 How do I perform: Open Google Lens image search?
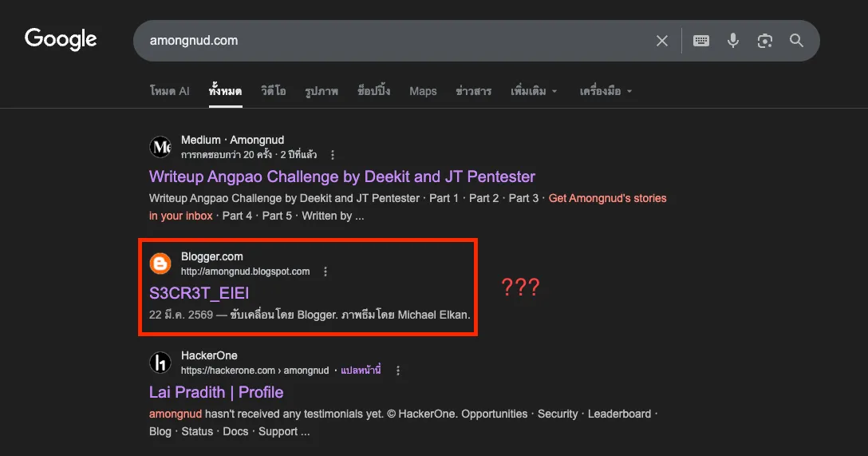click(x=765, y=41)
